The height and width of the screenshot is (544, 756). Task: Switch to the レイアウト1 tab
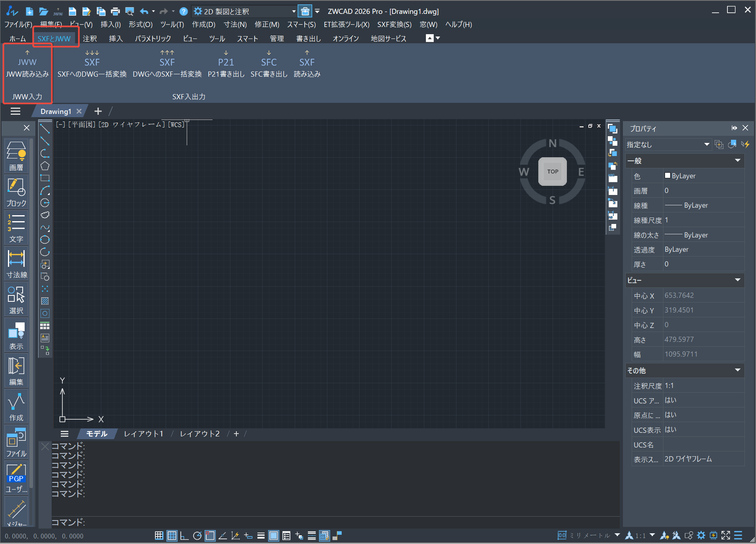point(143,434)
